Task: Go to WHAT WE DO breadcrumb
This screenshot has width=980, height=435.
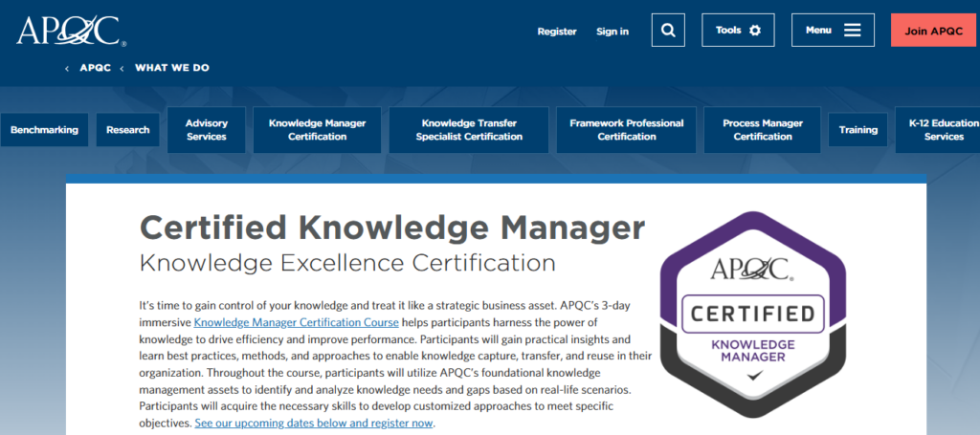Action: 172,68
